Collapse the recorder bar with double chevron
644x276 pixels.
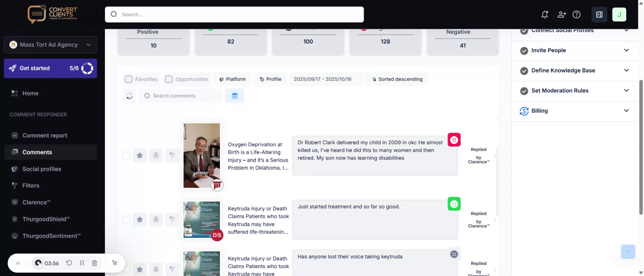(18, 263)
